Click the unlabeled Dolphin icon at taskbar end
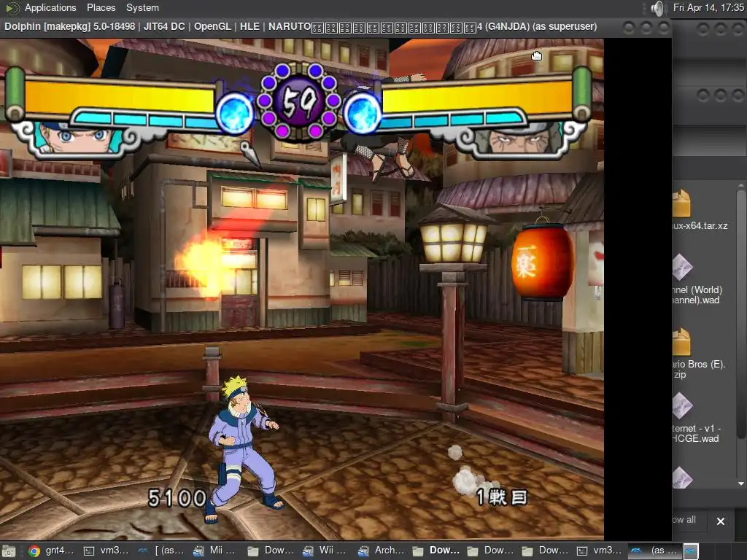Screen dimensions: 747x560 tap(691, 551)
